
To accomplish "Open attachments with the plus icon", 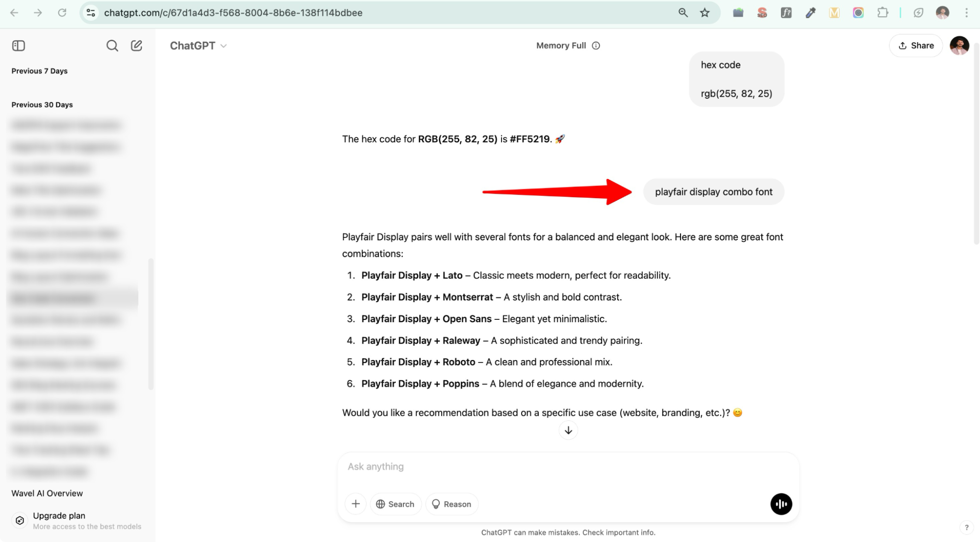I will [x=355, y=504].
